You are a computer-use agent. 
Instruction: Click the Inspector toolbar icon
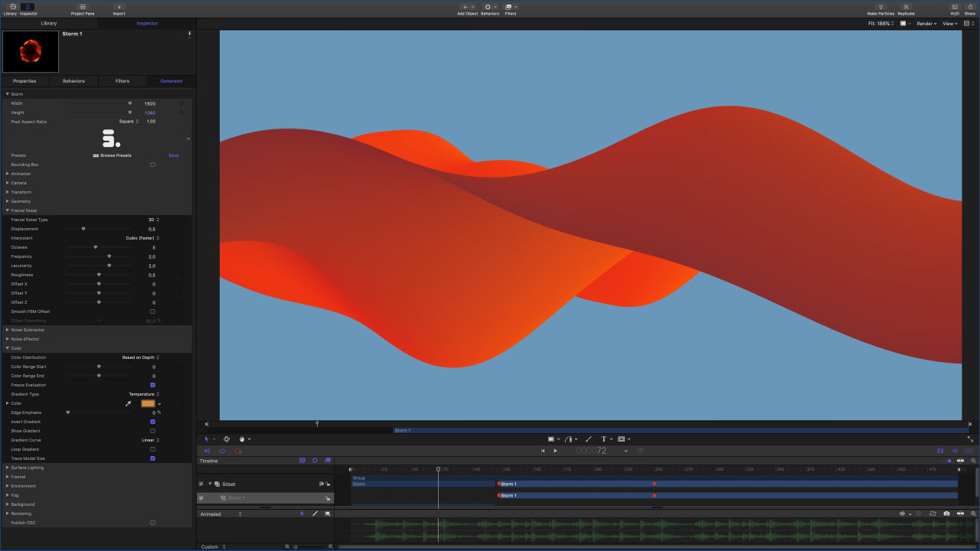click(28, 8)
